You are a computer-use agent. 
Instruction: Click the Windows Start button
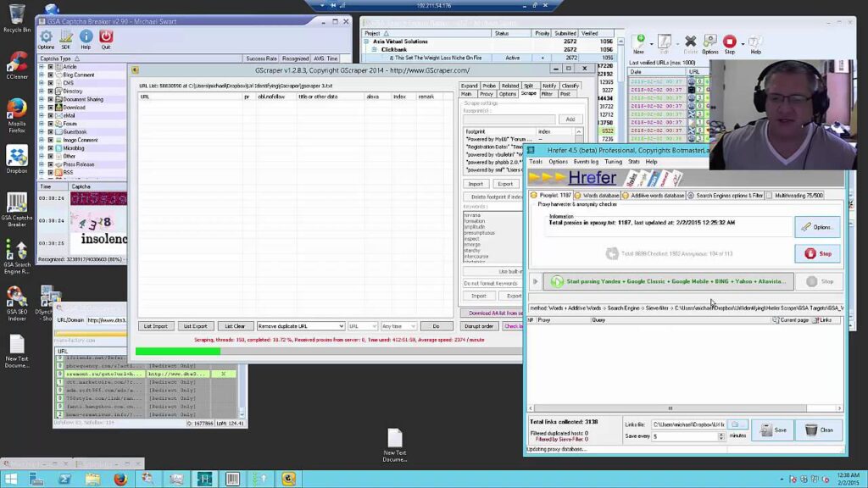(x=10, y=479)
